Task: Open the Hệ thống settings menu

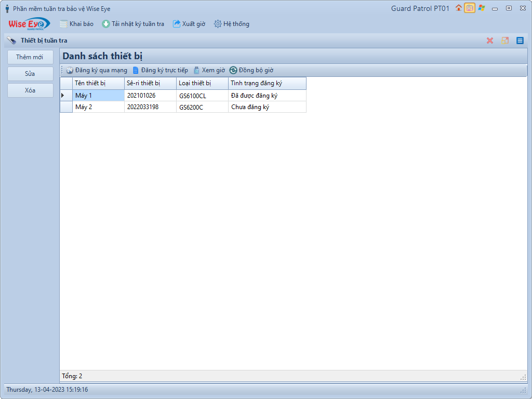Action: click(x=231, y=24)
